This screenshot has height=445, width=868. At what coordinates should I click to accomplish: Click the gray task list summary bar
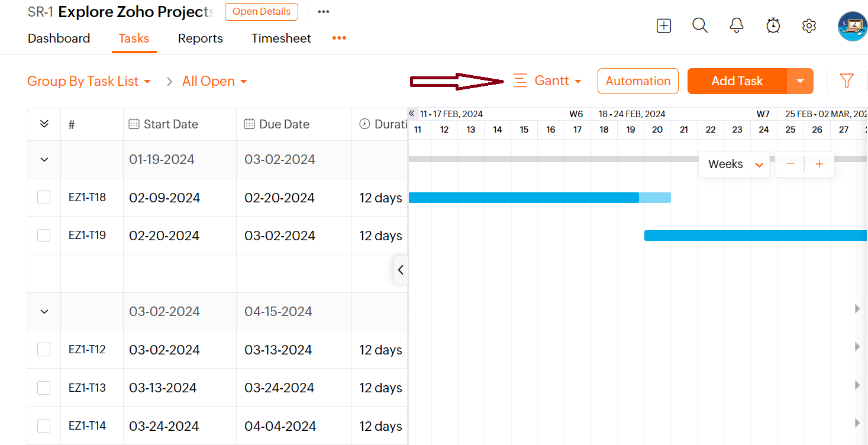(x=553, y=159)
